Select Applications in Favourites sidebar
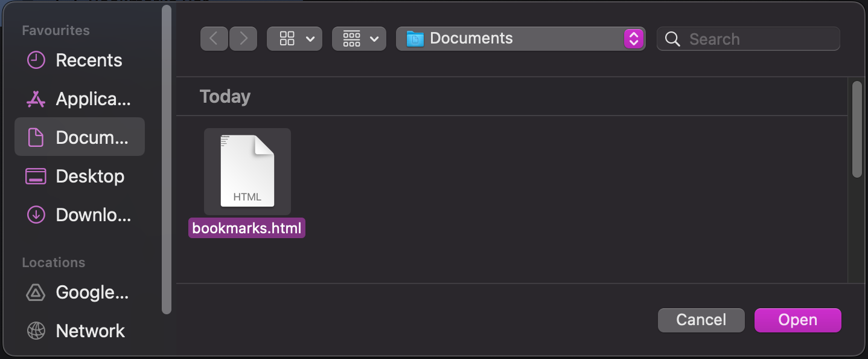Image resolution: width=868 pixels, height=359 pixels. (80, 99)
